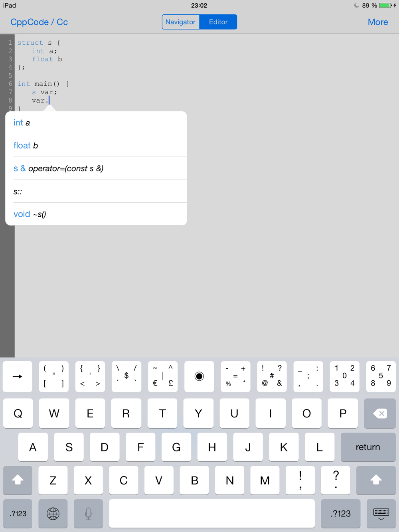
Task: Choose the 's::' completion suggestion
Action: pyautogui.click(x=96, y=191)
